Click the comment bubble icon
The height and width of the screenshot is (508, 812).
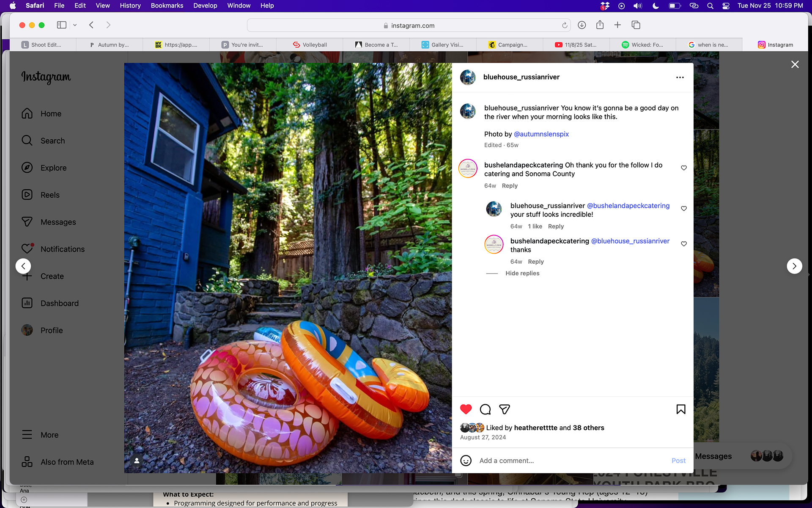point(485,409)
